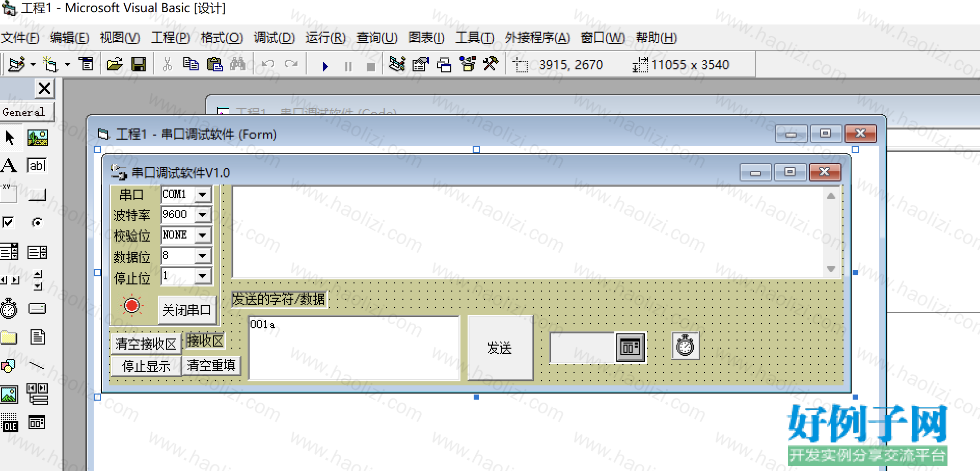
Task: Click the receive area scrollbar up arrow
Action: pos(831,196)
